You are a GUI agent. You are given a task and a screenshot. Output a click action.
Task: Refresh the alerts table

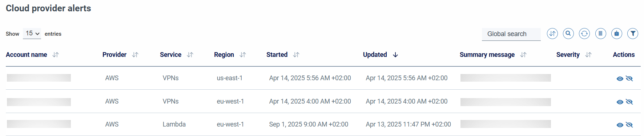(584, 34)
